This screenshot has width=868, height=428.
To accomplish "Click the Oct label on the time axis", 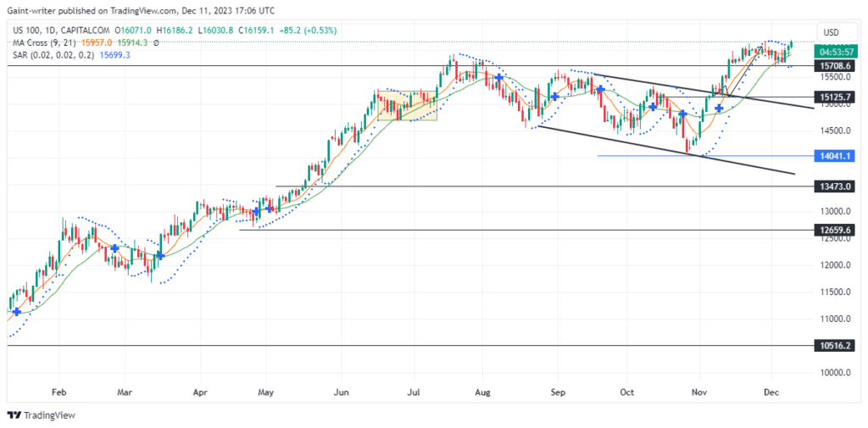I will click(x=627, y=392).
